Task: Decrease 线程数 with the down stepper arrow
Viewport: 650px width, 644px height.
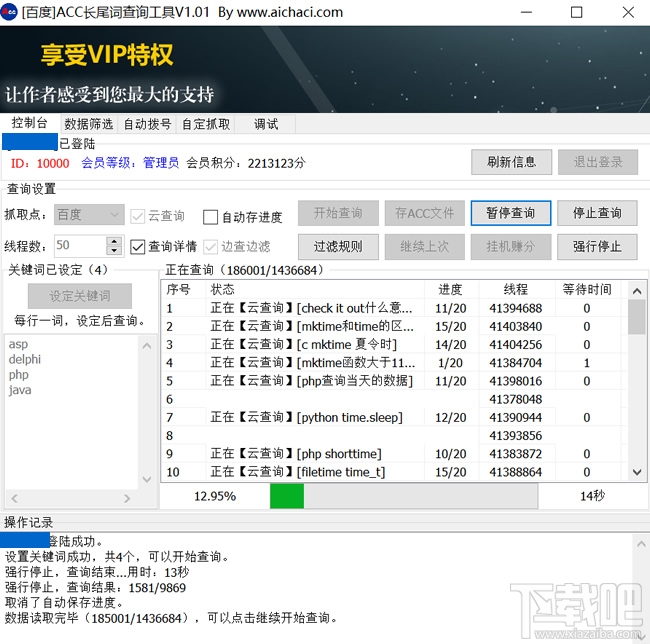Action: coord(114,250)
